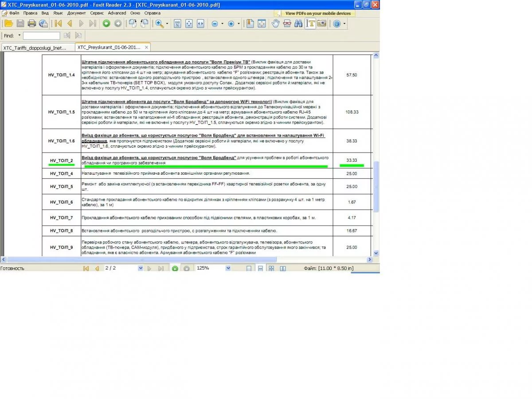
Task: Open dropdown arrow beside zoom in button
Action: [x=239, y=24]
